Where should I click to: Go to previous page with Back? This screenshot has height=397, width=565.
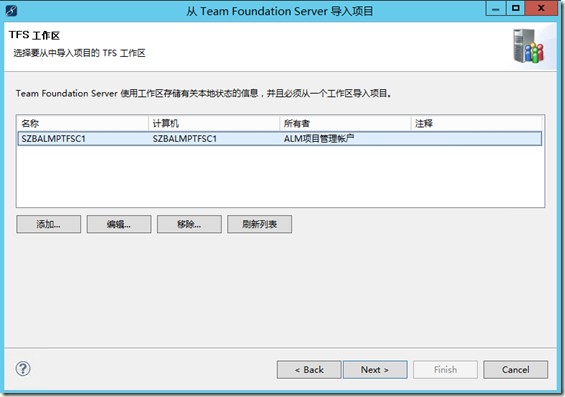coord(309,370)
